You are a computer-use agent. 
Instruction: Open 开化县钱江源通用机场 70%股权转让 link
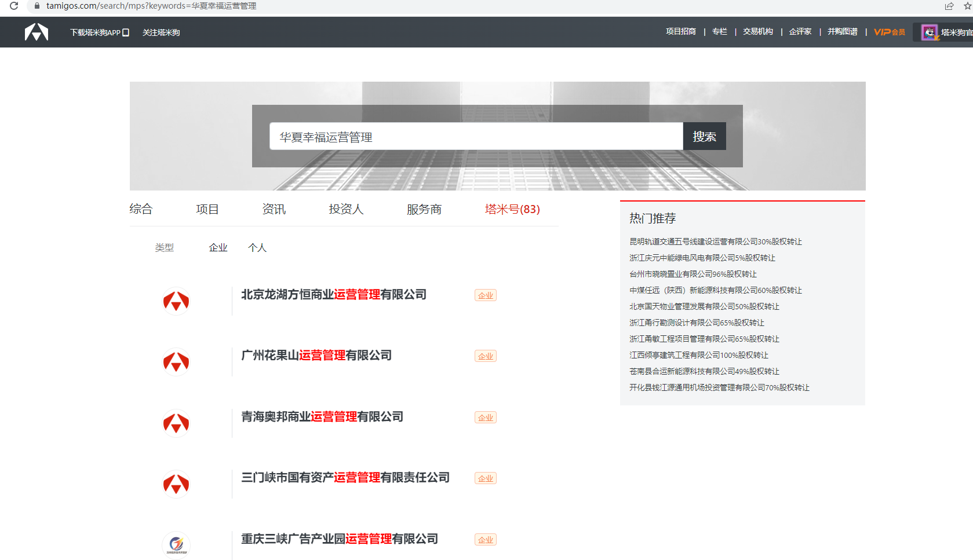pos(720,387)
